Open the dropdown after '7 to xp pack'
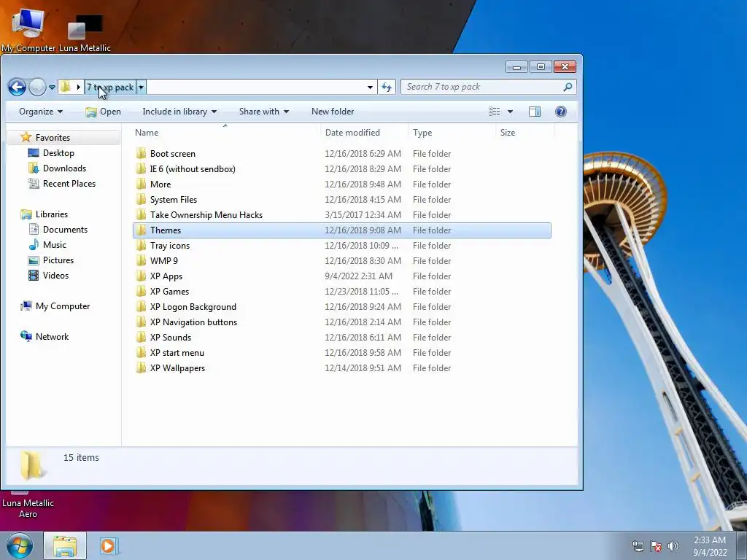Screen dimensions: 747x560 [141, 87]
